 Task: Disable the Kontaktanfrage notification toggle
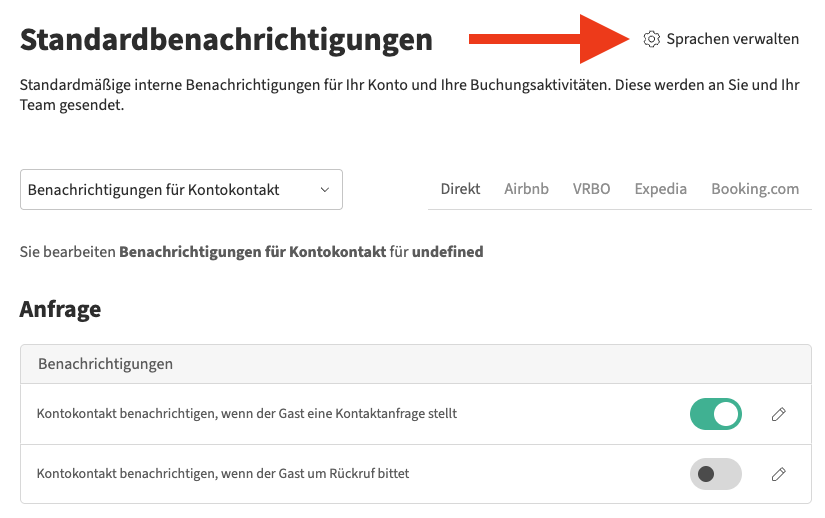click(716, 414)
